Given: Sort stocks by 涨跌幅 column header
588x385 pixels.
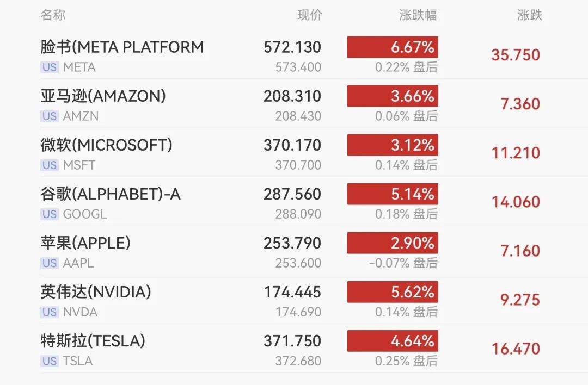Looking at the screenshot, I should (418, 15).
